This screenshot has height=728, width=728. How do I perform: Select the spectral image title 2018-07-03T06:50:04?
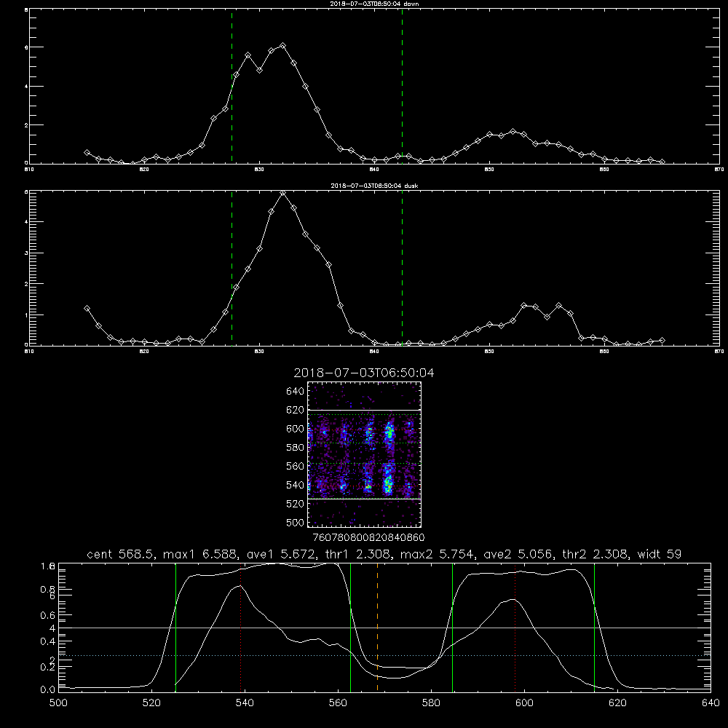(x=364, y=373)
